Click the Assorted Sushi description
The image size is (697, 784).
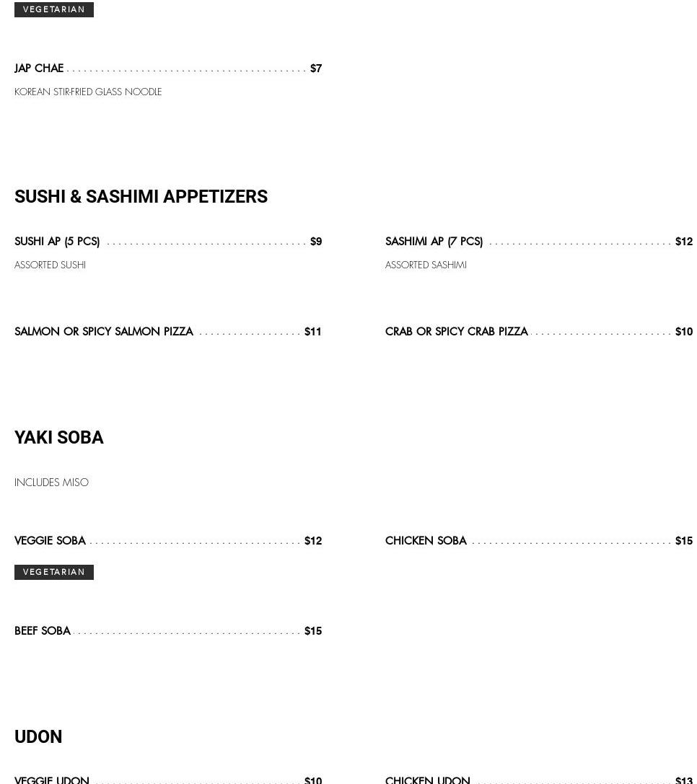tap(50, 265)
